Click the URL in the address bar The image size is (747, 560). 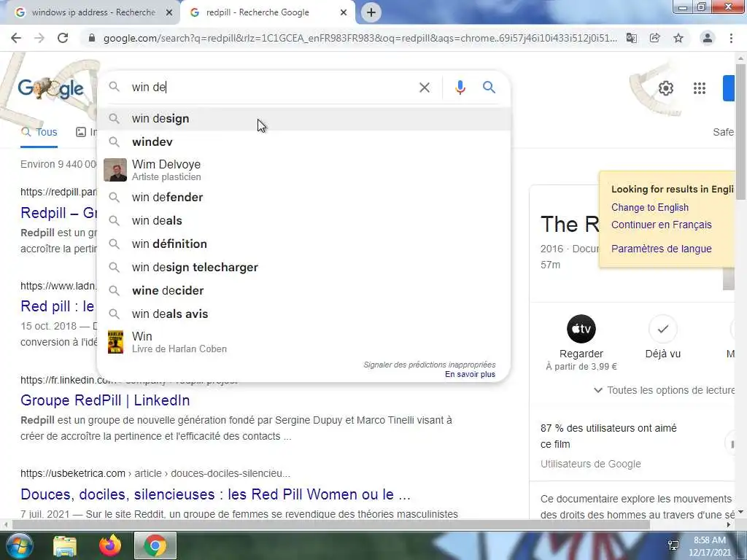tap(360, 38)
